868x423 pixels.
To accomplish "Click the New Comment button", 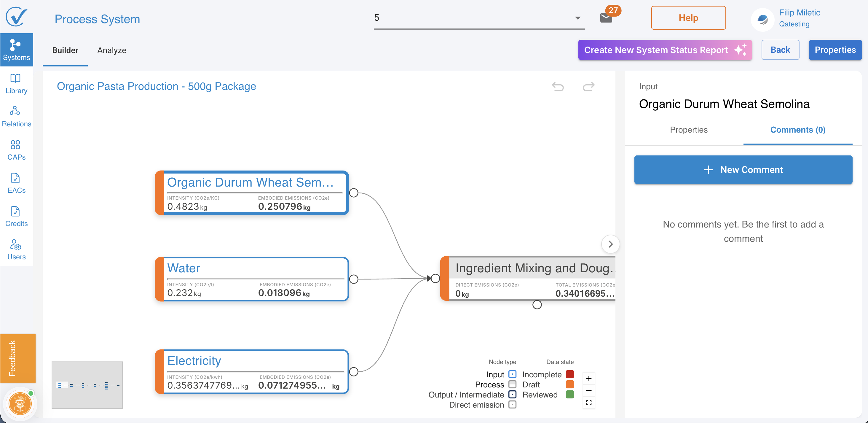I will point(743,170).
